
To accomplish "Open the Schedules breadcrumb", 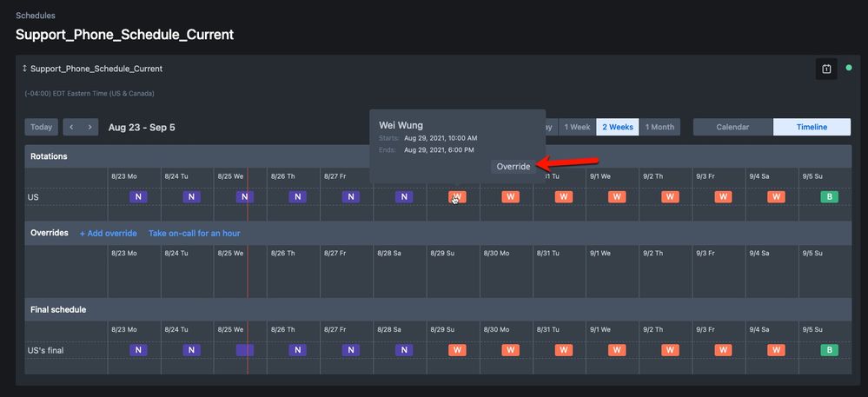I will [x=36, y=16].
